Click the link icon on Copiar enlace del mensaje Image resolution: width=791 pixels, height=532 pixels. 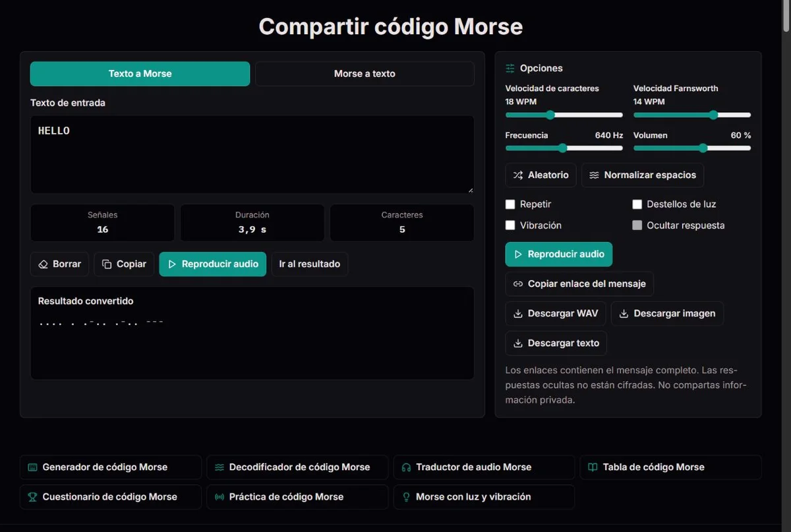pyautogui.click(x=518, y=284)
